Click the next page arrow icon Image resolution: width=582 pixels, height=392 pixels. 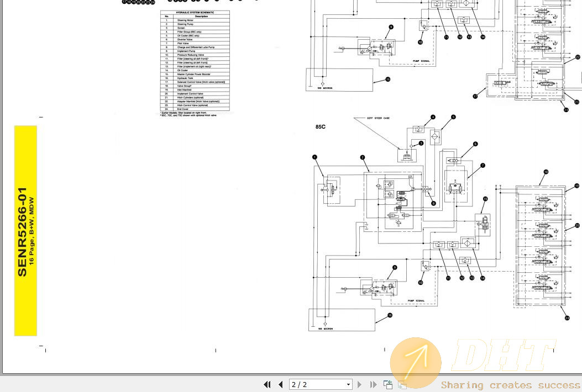tap(359, 384)
